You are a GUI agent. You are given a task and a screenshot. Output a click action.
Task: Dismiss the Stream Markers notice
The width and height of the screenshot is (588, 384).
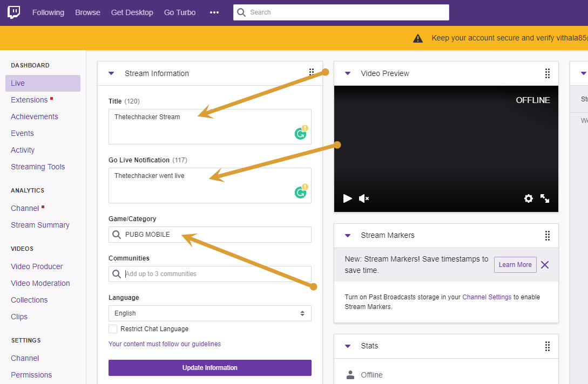point(545,265)
